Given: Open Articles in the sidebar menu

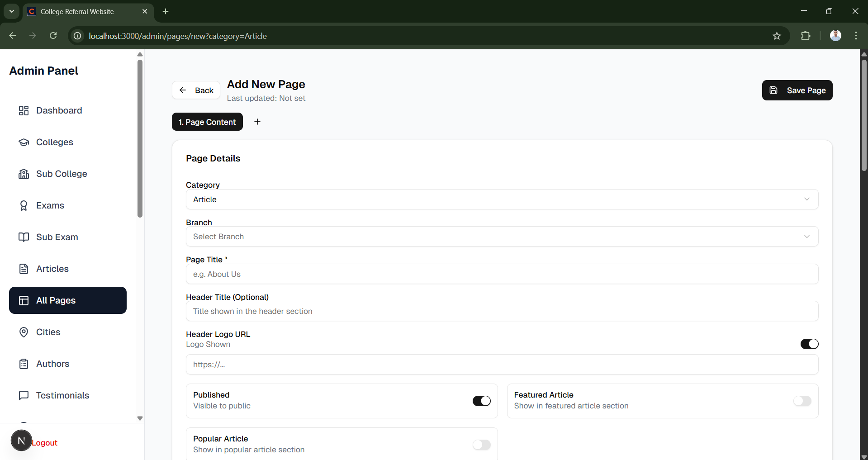Looking at the screenshot, I should [x=52, y=269].
